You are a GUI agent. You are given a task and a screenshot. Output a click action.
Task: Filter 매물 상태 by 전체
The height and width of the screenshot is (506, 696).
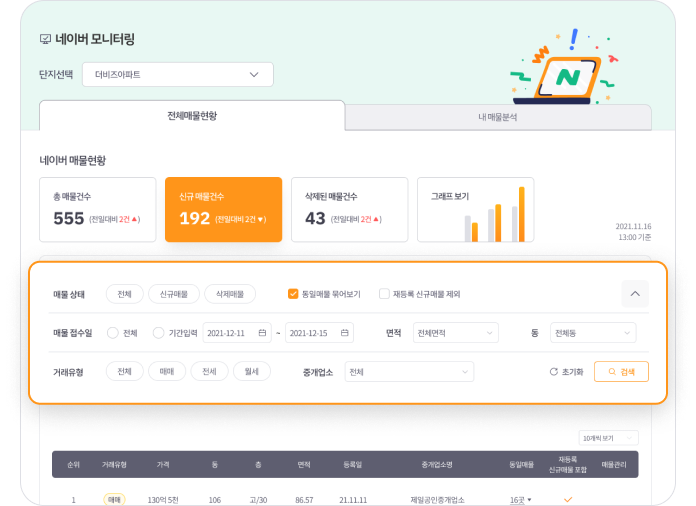tap(125, 294)
